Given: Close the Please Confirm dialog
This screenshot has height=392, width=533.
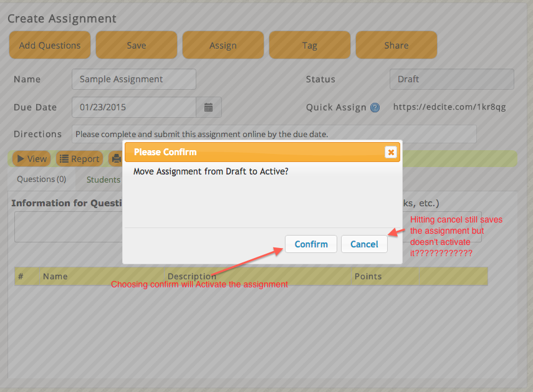Looking at the screenshot, I should click(x=390, y=152).
